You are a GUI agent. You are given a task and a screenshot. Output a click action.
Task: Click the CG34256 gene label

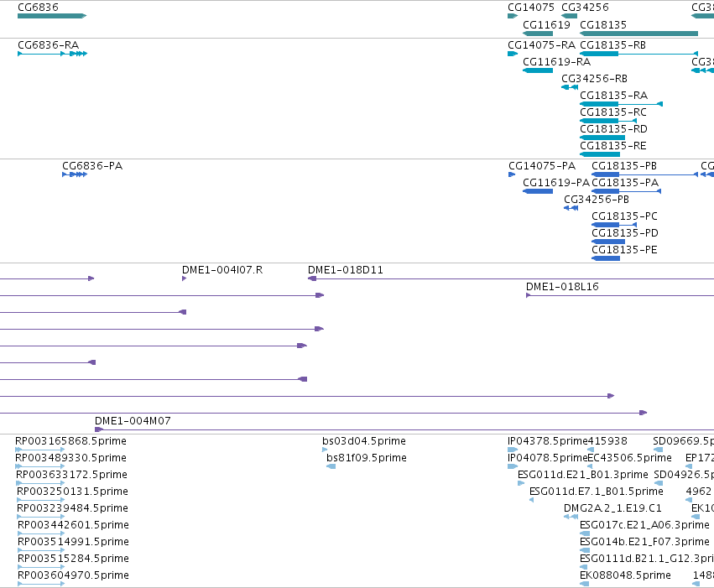point(585,8)
